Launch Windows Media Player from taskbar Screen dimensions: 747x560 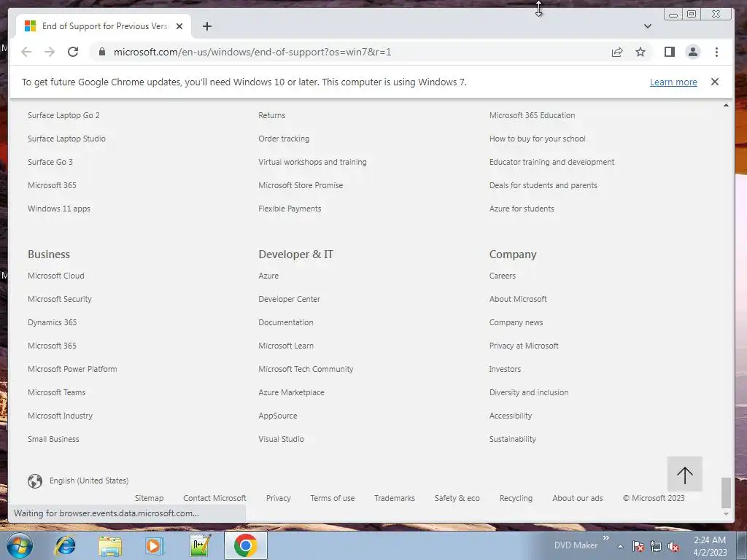pyautogui.click(x=155, y=545)
